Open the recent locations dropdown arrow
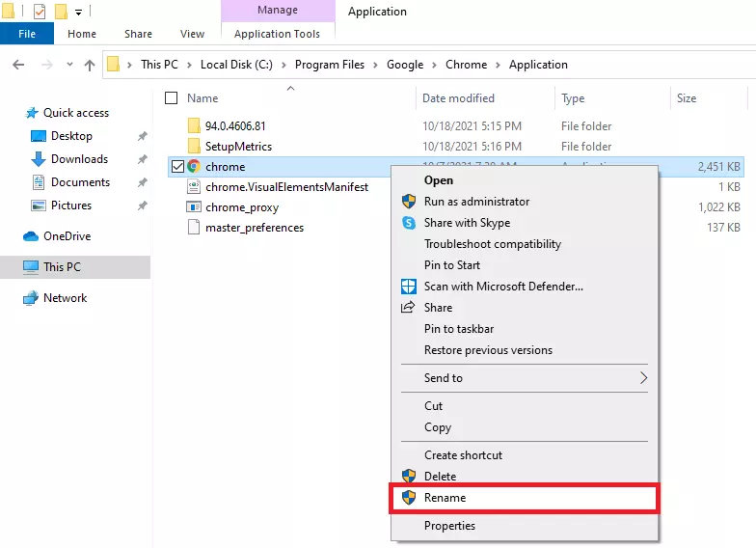The width and height of the screenshot is (756, 548). click(69, 64)
